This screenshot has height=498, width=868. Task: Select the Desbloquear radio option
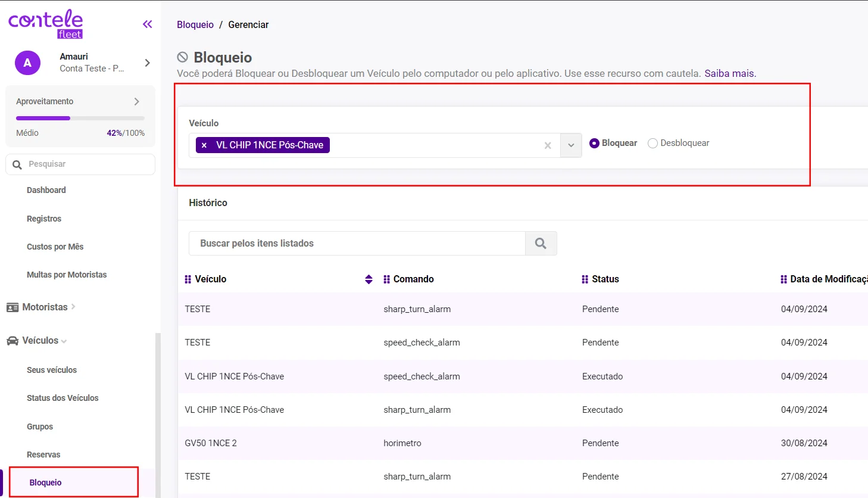click(652, 144)
